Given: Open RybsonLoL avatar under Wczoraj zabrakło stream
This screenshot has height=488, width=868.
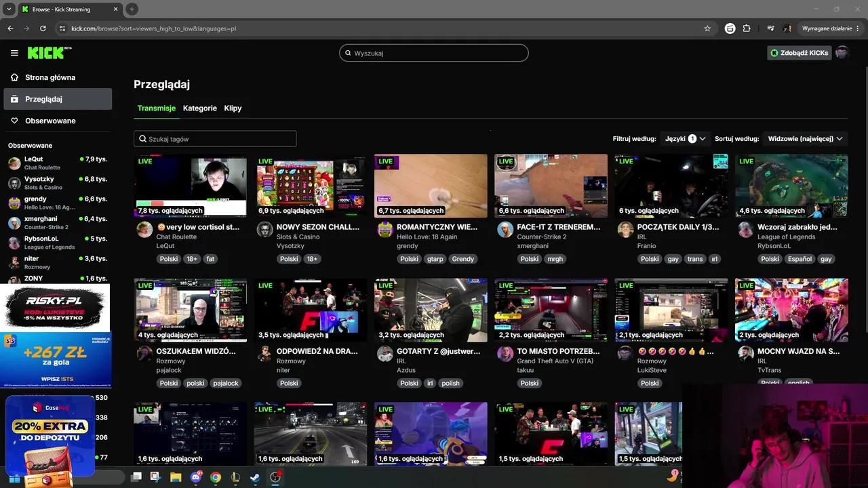Looking at the screenshot, I should (x=745, y=230).
